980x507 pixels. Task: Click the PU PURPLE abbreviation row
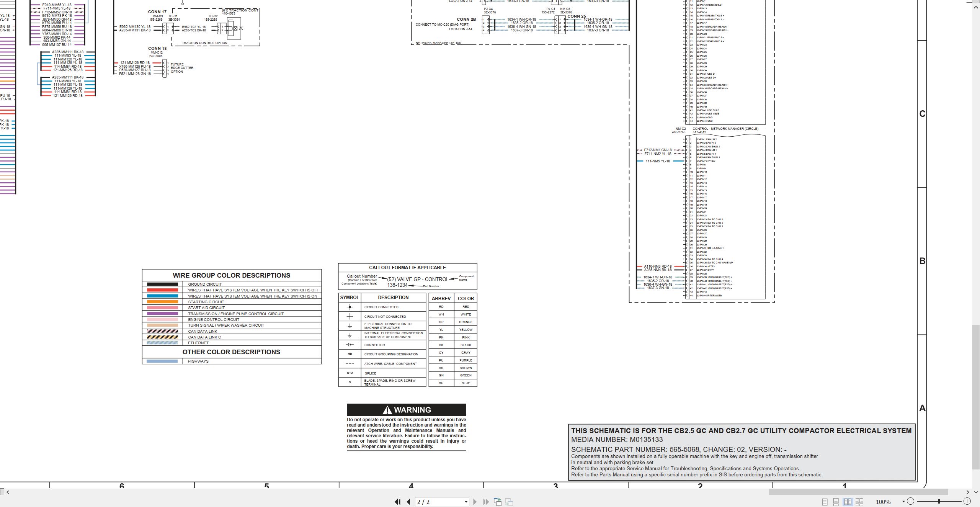[453, 360]
